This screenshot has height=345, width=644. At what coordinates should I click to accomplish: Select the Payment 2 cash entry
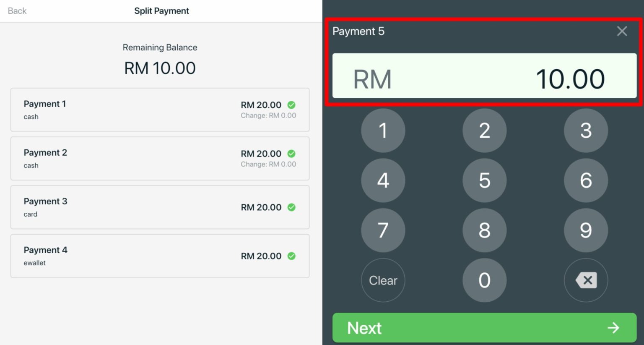pos(160,158)
